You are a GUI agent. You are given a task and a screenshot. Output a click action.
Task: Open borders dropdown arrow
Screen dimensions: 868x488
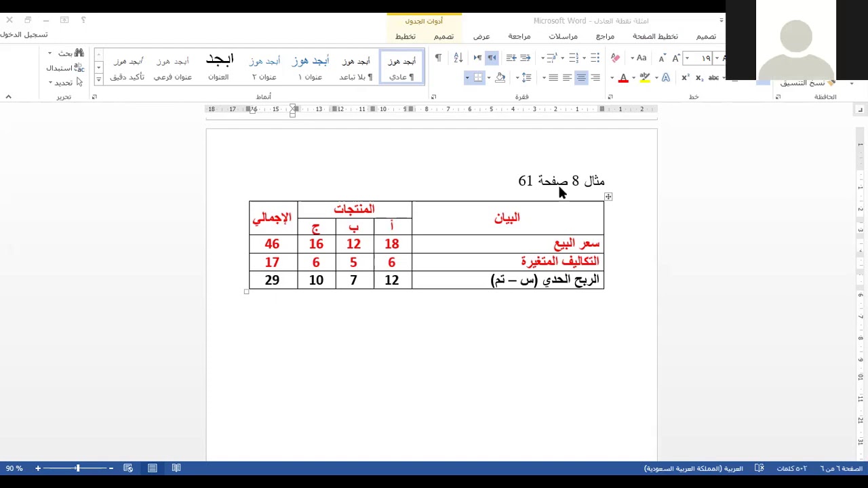[467, 78]
